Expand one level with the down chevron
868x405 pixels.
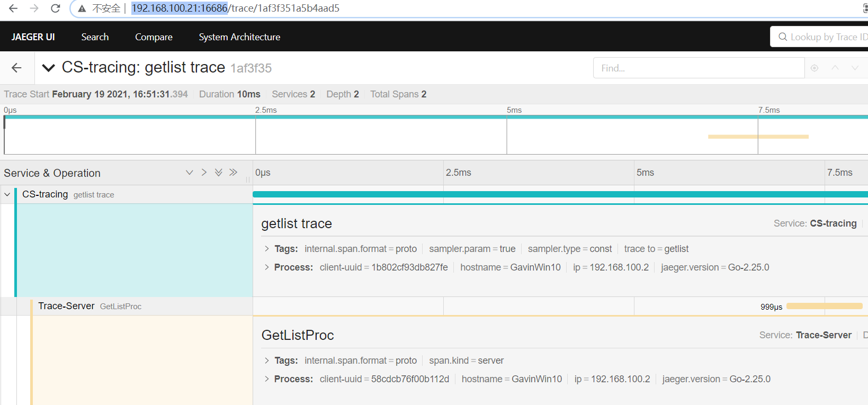[x=189, y=173]
